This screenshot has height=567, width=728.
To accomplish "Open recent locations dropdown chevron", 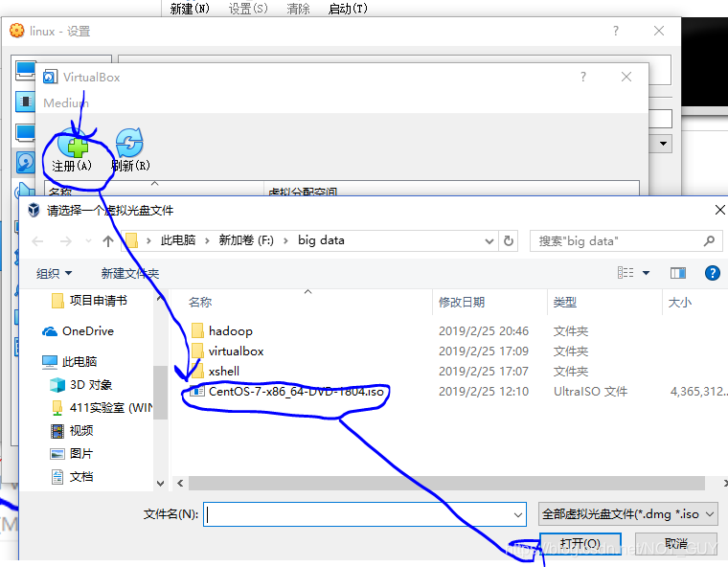I will (x=88, y=241).
